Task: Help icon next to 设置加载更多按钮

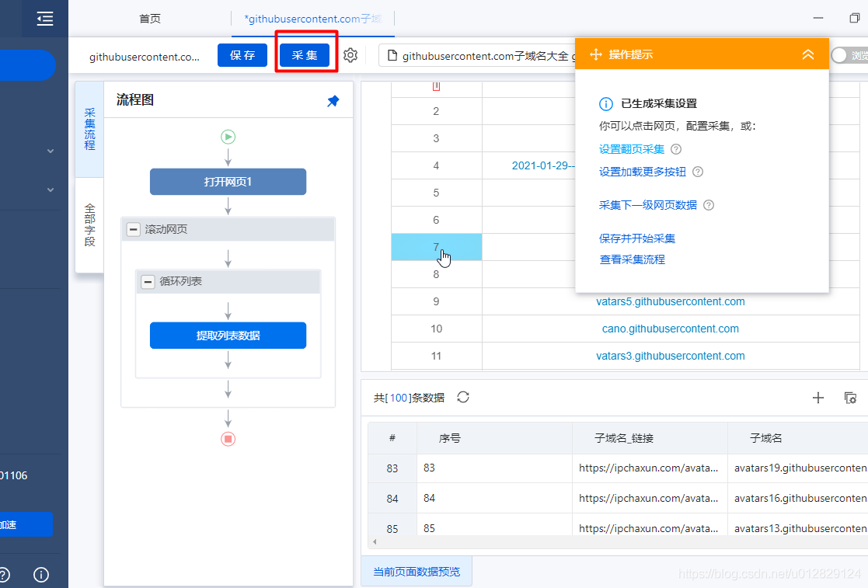Action: click(x=698, y=172)
